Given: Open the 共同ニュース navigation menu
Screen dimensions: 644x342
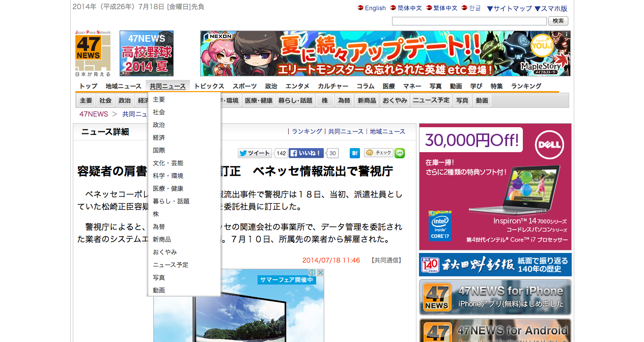Looking at the screenshot, I should (x=167, y=87).
